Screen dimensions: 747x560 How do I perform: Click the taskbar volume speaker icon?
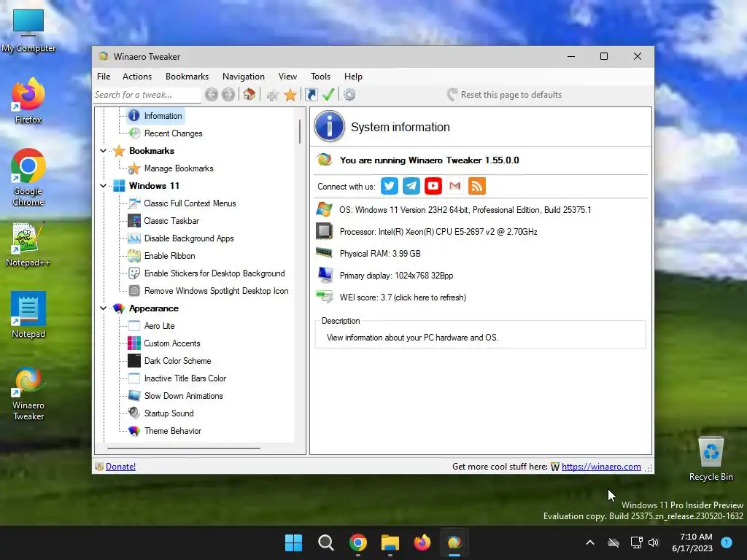coord(654,542)
